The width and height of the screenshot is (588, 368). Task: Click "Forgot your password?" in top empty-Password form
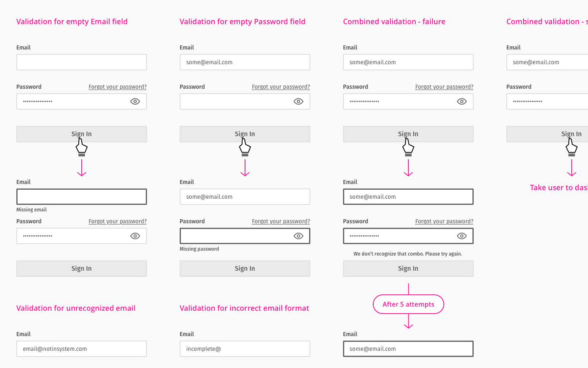click(x=281, y=87)
